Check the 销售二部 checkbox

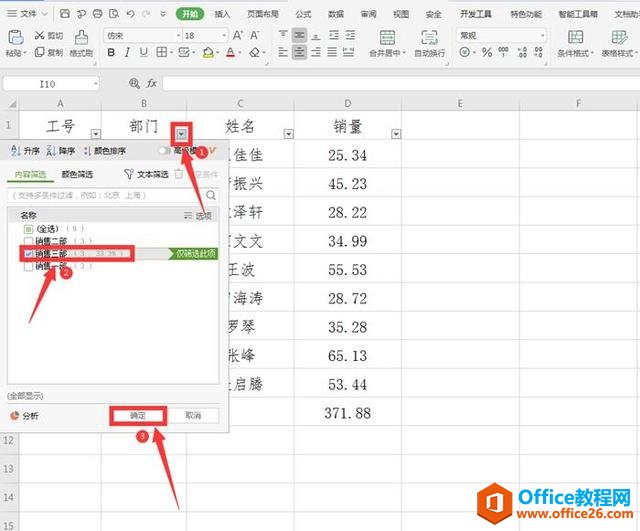(28, 241)
